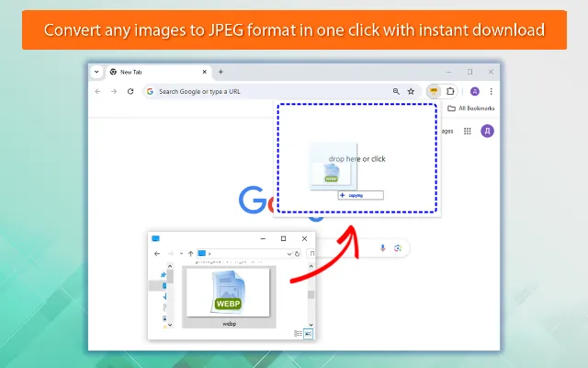
Task: Go forward in File Explorer window
Action: (x=170, y=254)
